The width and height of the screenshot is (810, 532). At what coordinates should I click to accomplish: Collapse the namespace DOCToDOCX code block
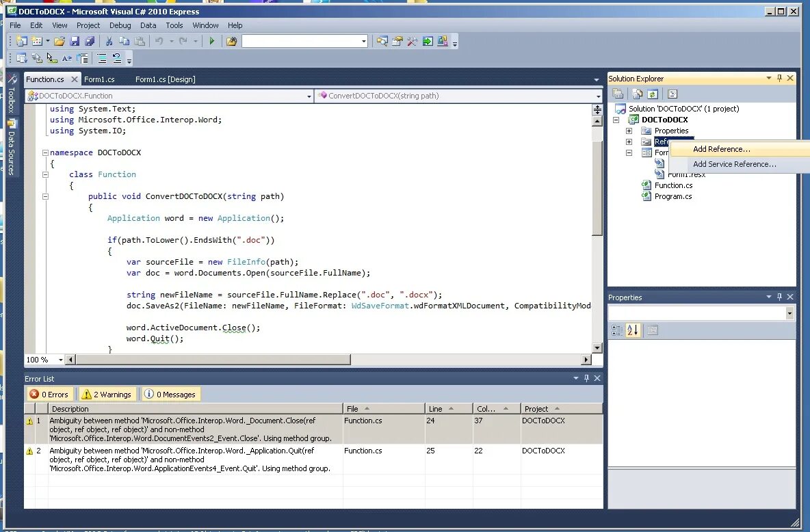click(45, 153)
